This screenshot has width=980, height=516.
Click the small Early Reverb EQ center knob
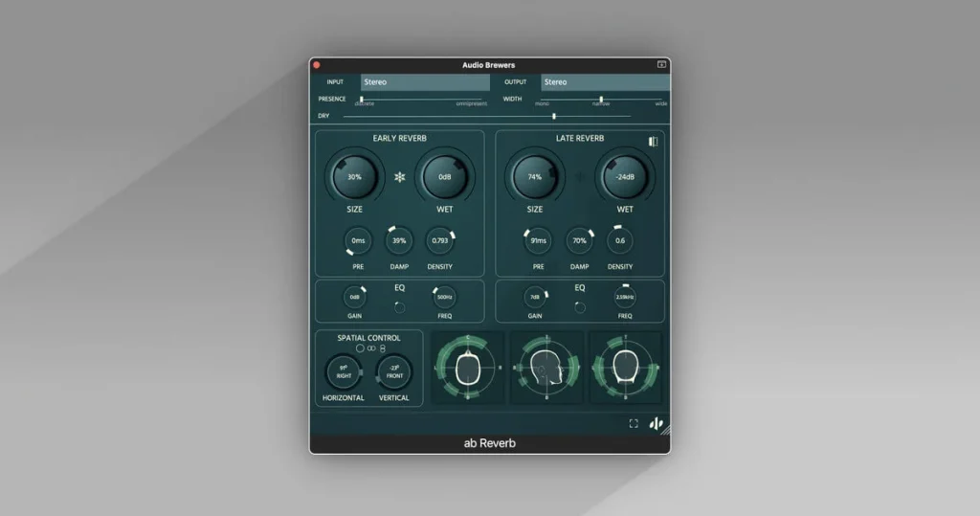(x=399, y=307)
